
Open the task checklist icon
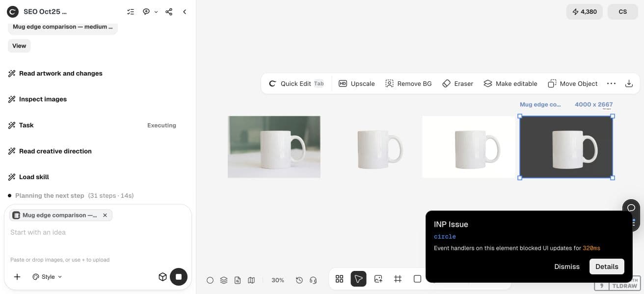pyautogui.click(x=130, y=12)
